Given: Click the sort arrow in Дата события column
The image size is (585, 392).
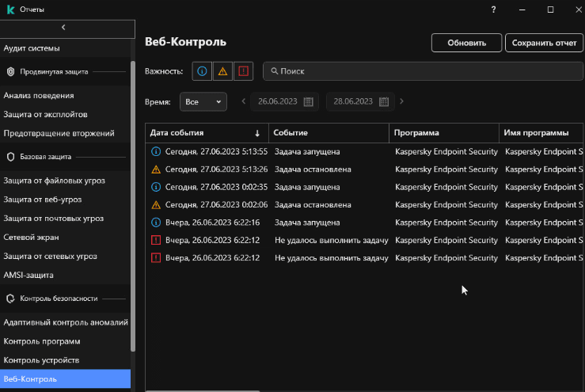Looking at the screenshot, I should [257, 133].
